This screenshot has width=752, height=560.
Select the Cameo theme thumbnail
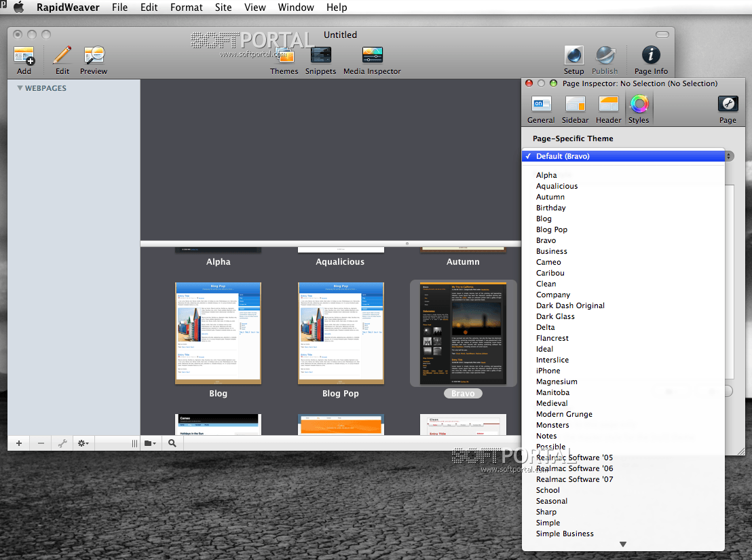[219, 424]
